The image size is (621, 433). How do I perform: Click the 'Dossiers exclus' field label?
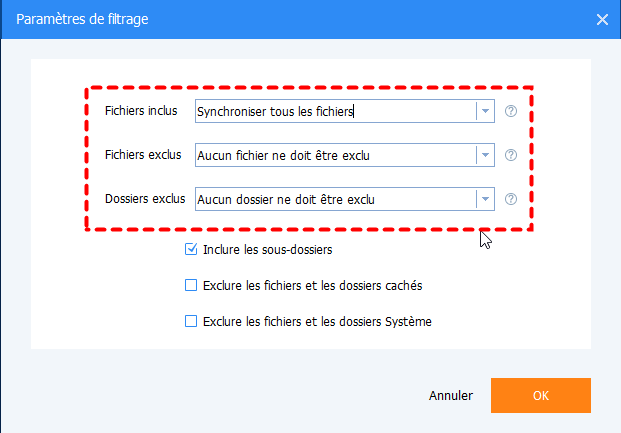point(145,199)
